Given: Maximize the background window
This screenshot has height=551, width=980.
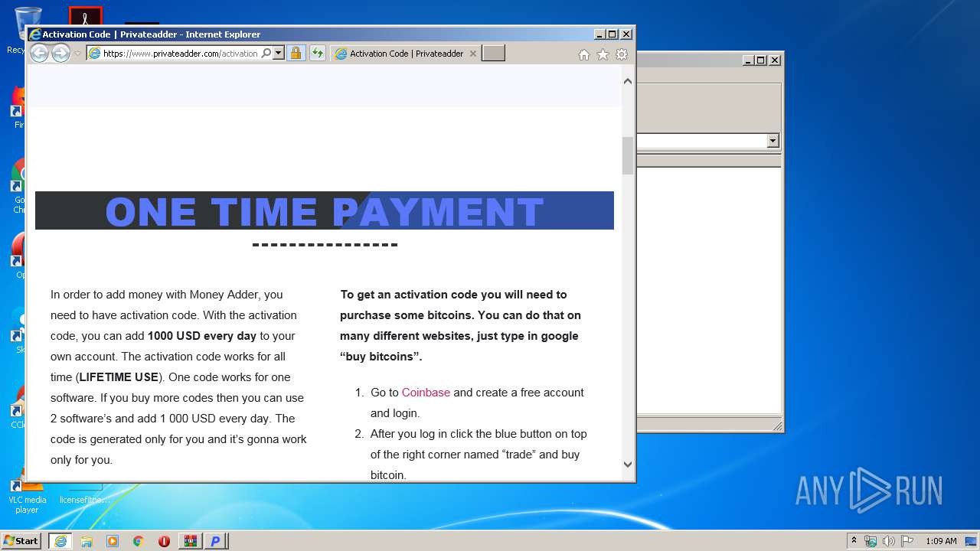Looking at the screenshot, I should click(x=760, y=60).
